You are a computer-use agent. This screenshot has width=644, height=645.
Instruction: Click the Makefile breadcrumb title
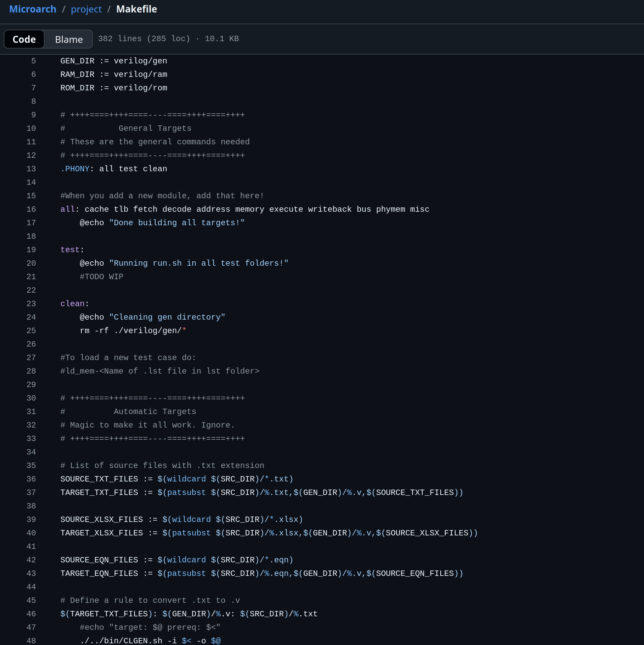pos(136,9)
